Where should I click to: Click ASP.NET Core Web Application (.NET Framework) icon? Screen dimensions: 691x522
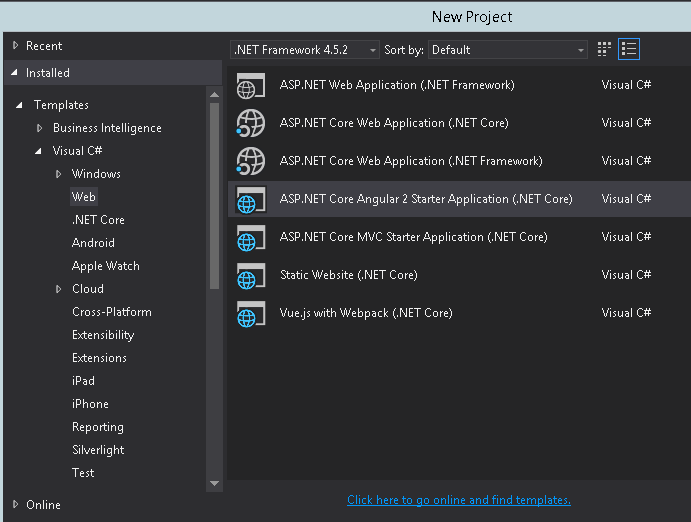click(251, 161)
